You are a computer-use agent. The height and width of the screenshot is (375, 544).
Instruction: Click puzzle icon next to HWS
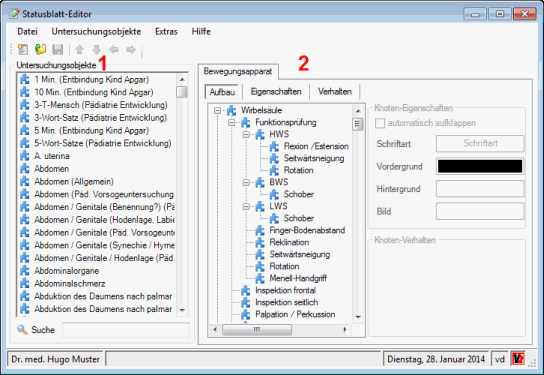coord(260,134)
